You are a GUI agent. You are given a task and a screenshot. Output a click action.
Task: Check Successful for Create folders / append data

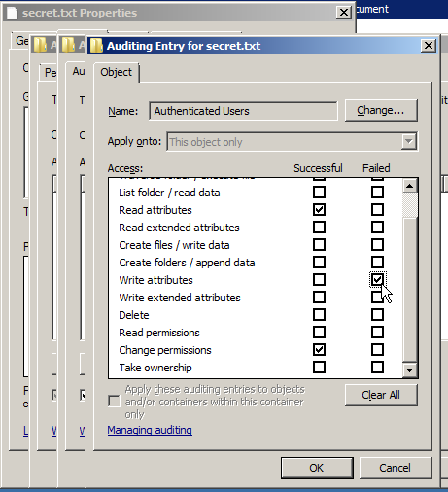click(x=319, y=263)
